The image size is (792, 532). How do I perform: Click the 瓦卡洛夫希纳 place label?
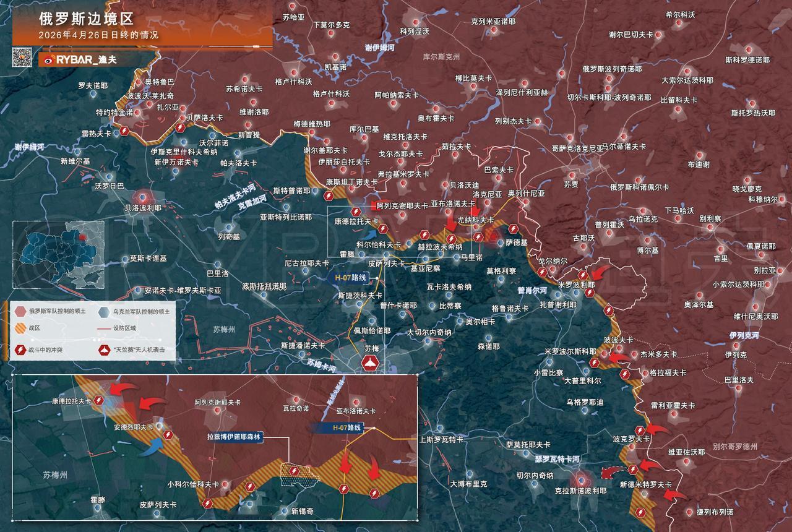[449, 286]
